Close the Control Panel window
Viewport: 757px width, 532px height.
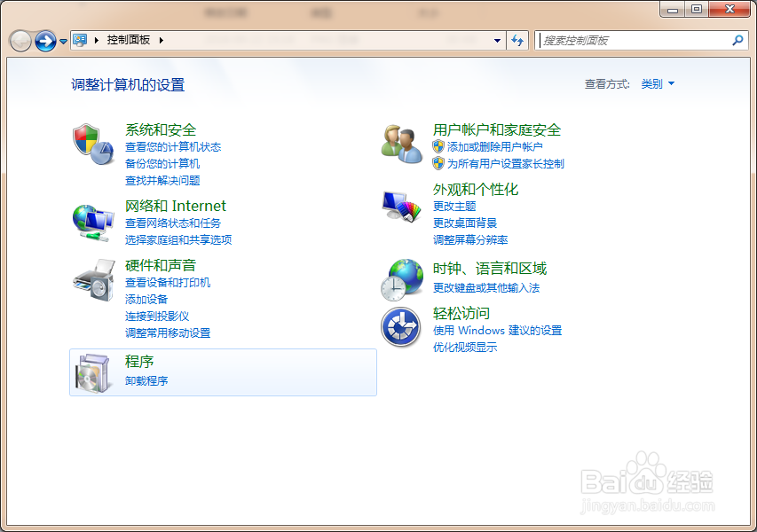click(730, 9)
